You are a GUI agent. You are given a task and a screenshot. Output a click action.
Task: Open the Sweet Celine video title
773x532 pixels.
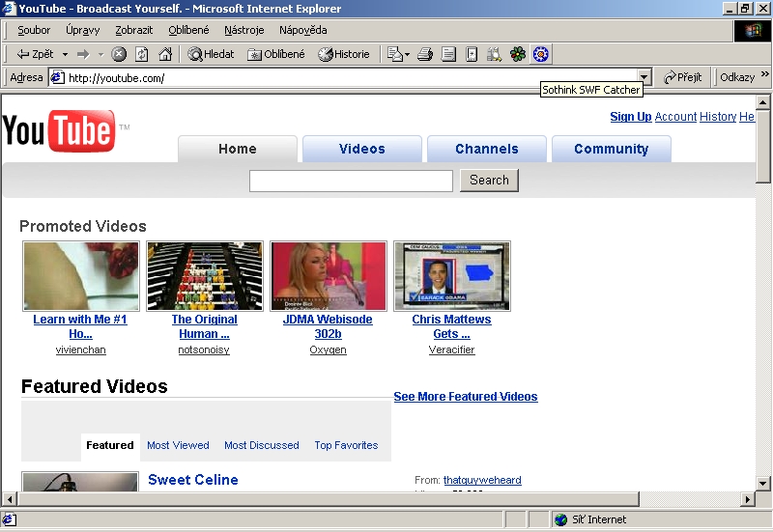point(192,480)
